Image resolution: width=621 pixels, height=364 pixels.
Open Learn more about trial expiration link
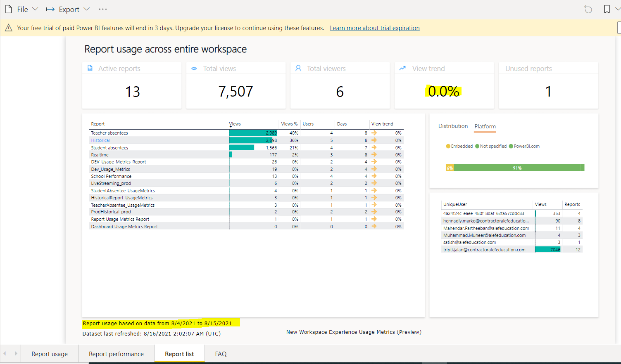375,28
